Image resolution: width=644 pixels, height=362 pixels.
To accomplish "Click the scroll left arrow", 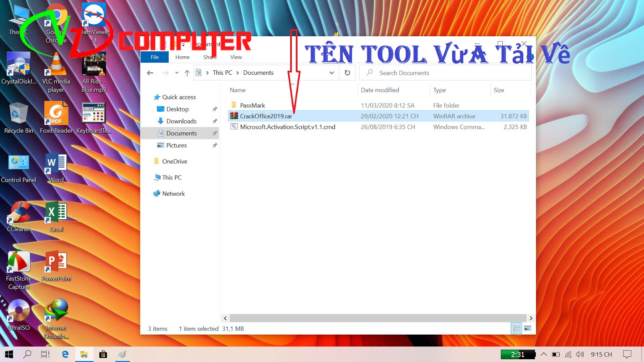I will click(225, 318).
